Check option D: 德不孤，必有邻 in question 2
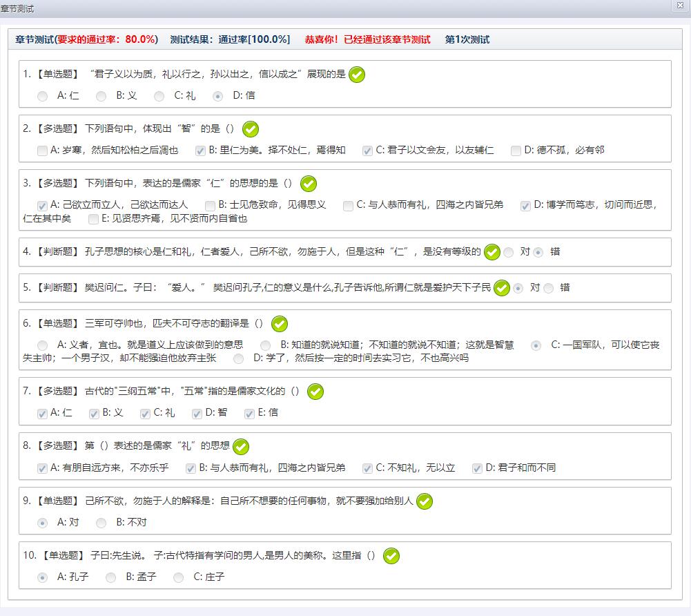Screen dimensions: 691x616 point(516,151)
